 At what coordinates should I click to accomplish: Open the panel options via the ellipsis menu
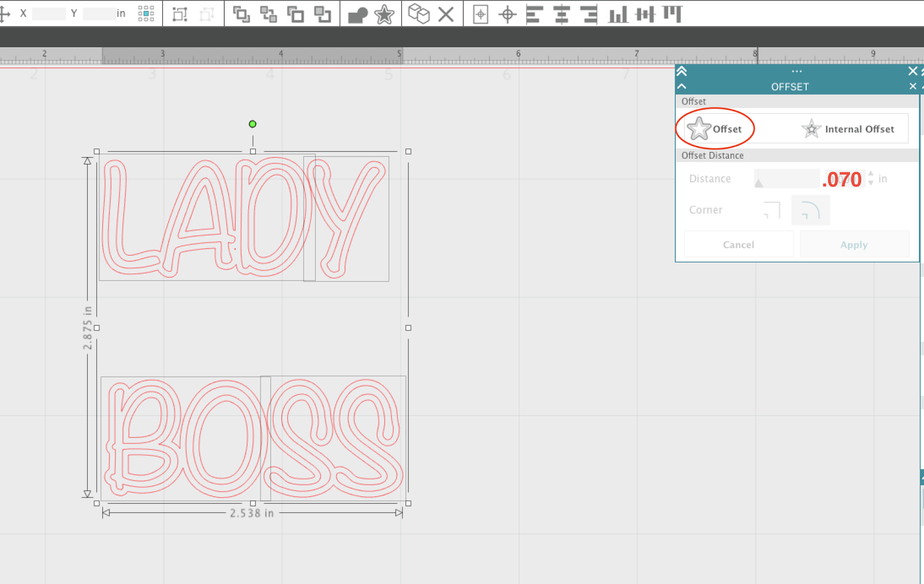tap(797, 70)
